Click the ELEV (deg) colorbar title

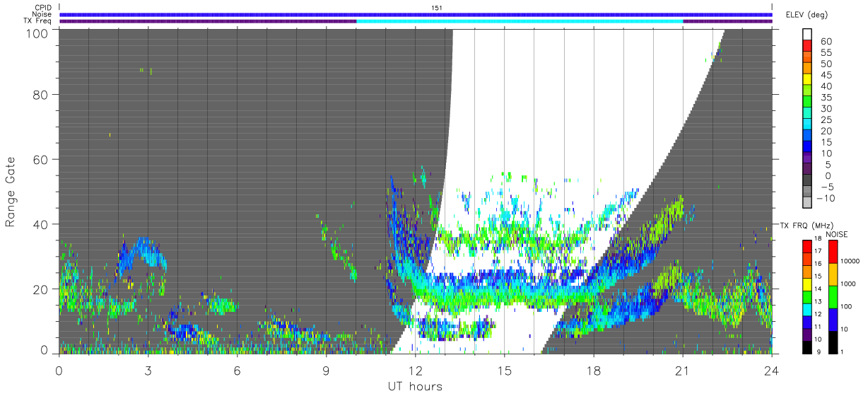coord(807,15)
